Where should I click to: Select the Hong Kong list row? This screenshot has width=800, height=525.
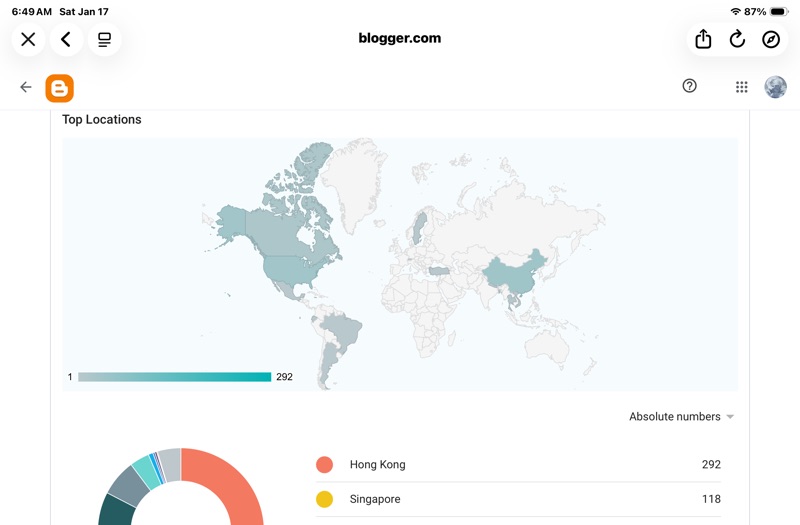[520, 464]
